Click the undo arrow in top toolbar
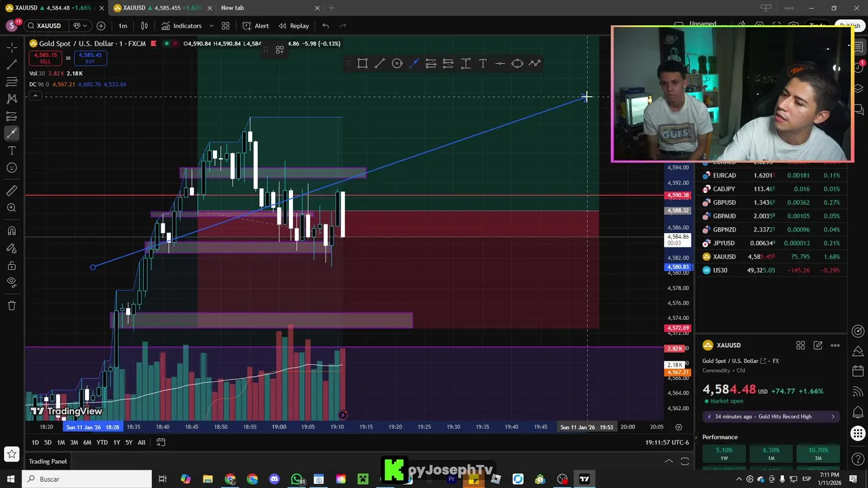Screen dimensions: 868x488 (x=325, y=26)
